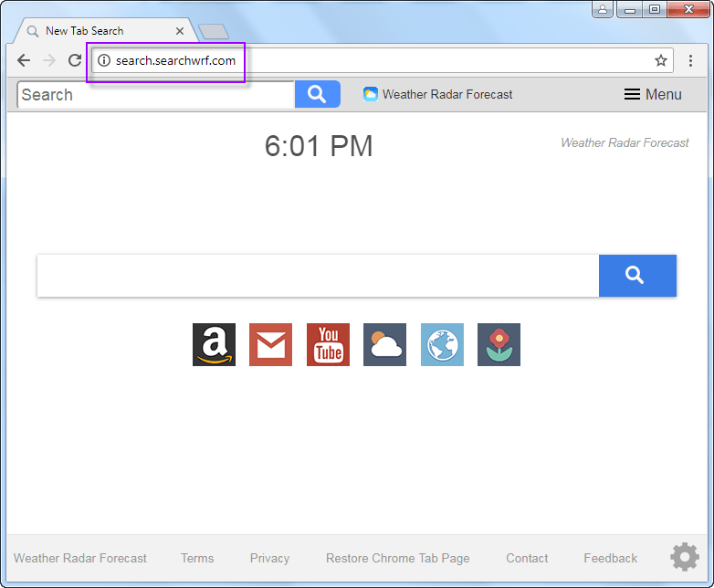Screen dimensions: 714x588
Task: Click the flower shortcut icon
Action: (x=499, y=345)
